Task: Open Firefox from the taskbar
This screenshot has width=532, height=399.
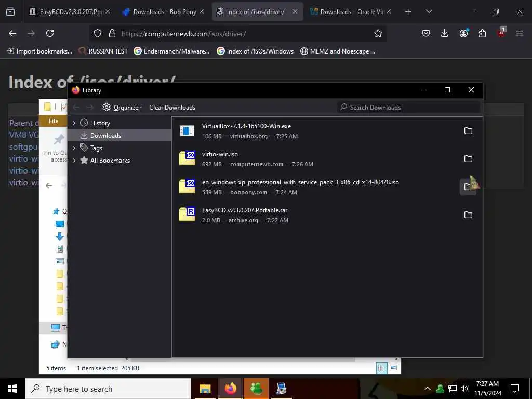Action: click(x=230, y=389)
